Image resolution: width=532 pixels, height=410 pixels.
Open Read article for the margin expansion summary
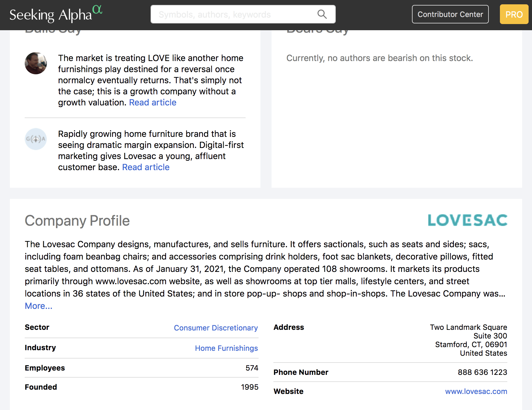click(x=146, y=167)
